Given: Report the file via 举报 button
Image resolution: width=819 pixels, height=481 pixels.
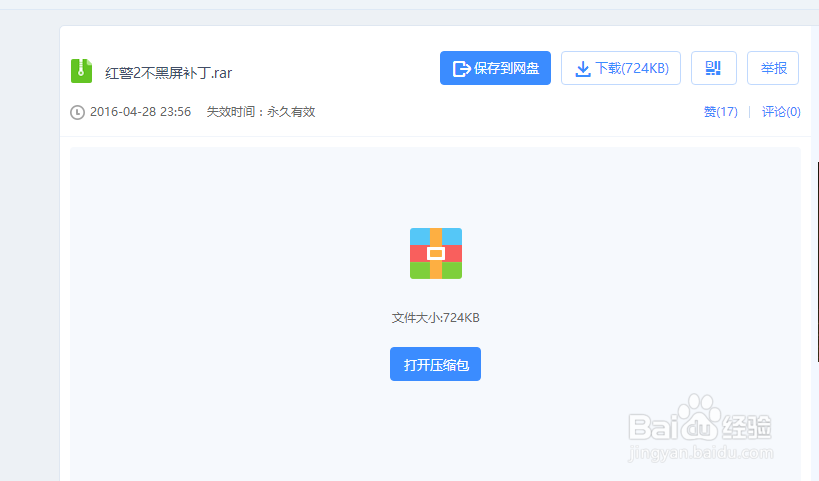Looking at the screenshot, I should (x=773, y=68).
